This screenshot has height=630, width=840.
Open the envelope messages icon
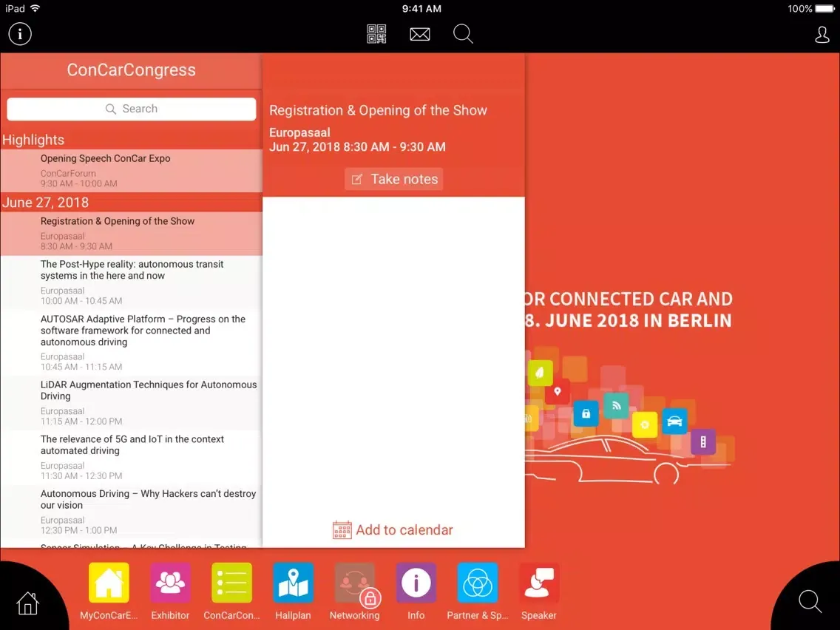(x=419, y=34)
